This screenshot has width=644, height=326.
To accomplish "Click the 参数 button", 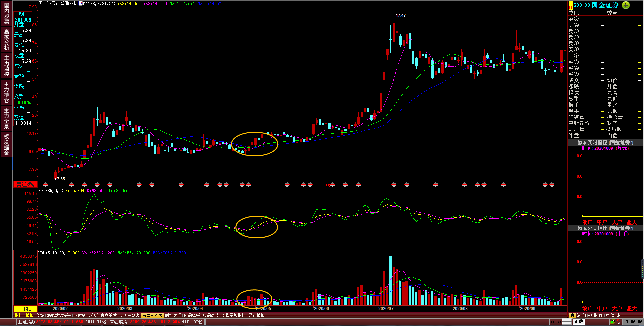I will pyautogui.click(x=579, y=322).
